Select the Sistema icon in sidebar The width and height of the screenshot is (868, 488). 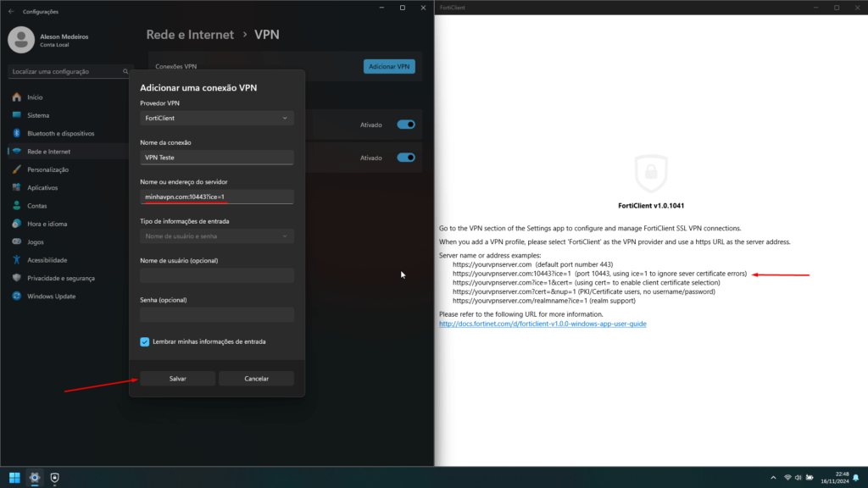pyautogui.click(x=17, y=115)
